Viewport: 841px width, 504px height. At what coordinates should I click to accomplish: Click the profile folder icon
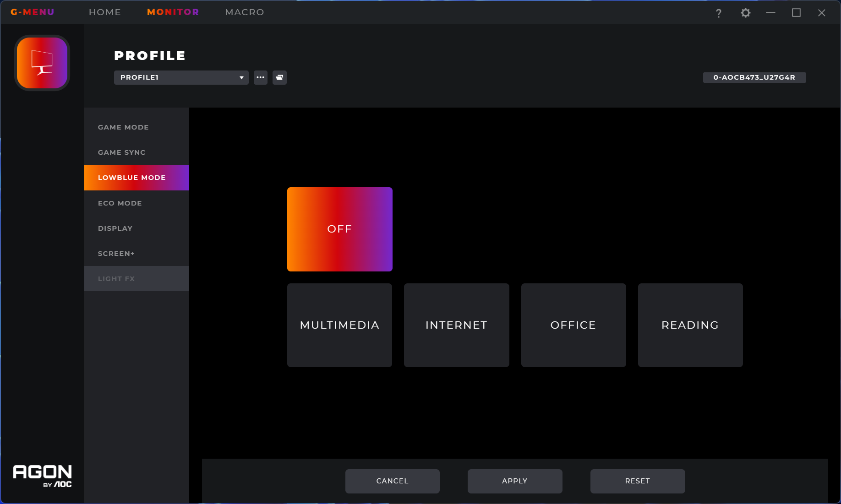pyautogui.click(x=279, y=77)
